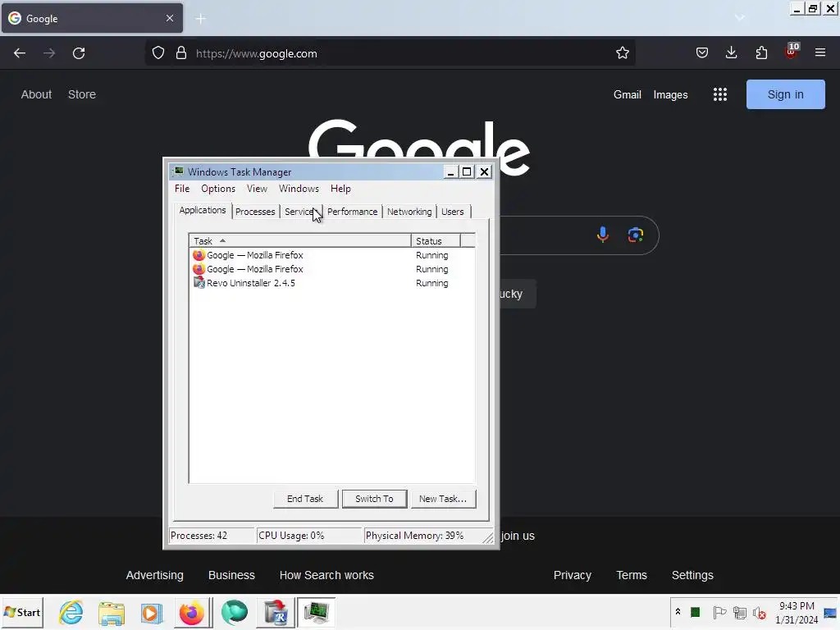Open the Images link
Viewport: 840px width, 630px height.
pos(670,95)
